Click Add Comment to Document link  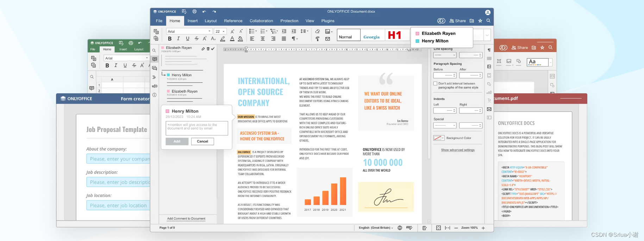[186, 219]
